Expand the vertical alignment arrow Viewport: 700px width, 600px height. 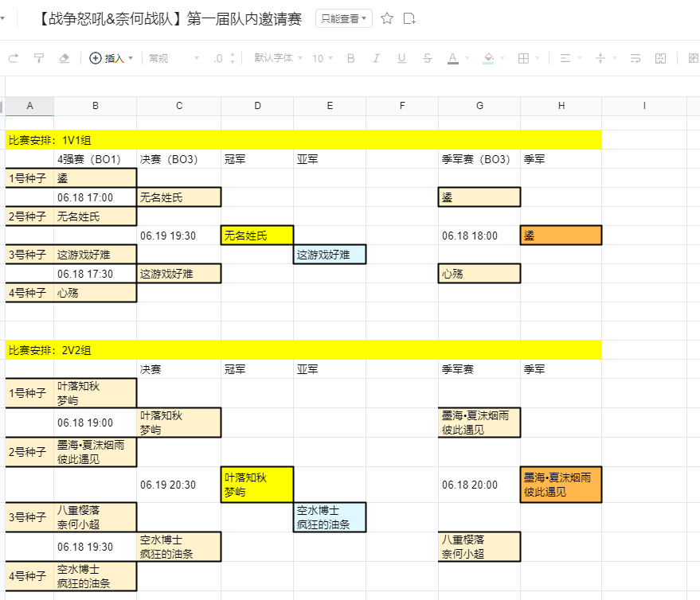[615, 58]
